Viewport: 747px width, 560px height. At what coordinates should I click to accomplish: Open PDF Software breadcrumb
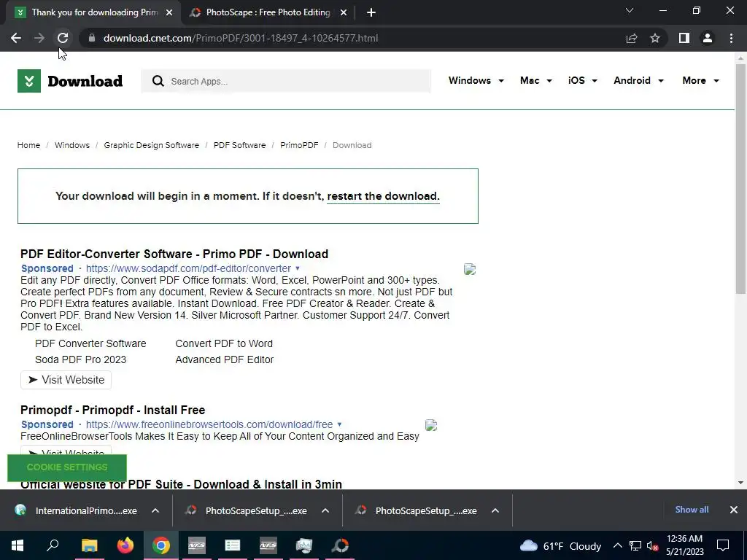click(239, 145)
